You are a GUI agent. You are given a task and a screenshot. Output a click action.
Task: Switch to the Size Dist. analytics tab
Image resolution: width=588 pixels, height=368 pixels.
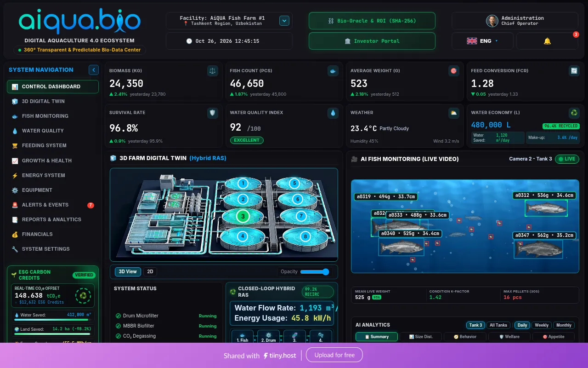(x=421, y=337)
